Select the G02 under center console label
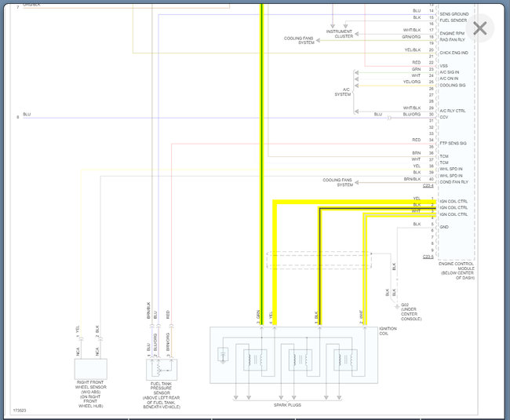This screenshot has height=420, width=510. pyautogui.click(x=411, y=312)
